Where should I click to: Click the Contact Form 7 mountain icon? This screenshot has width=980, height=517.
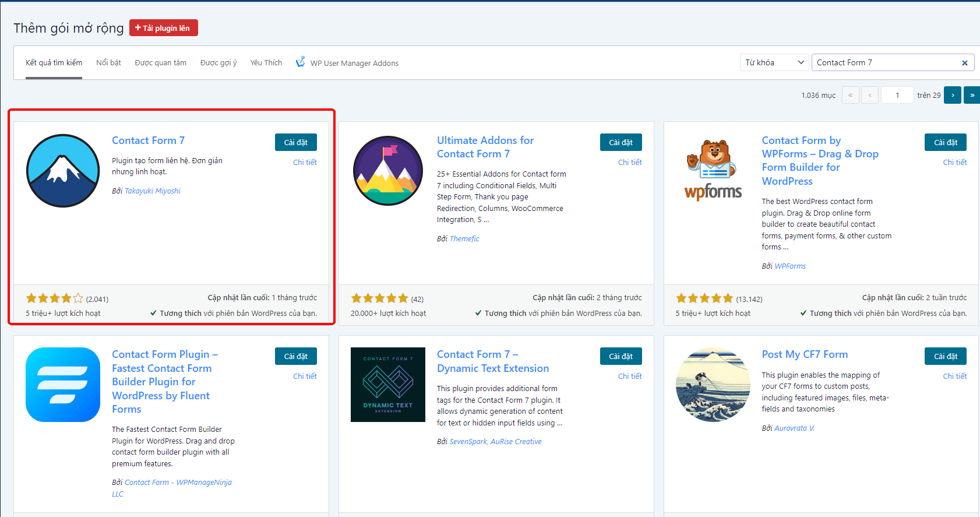pos(63,171)
